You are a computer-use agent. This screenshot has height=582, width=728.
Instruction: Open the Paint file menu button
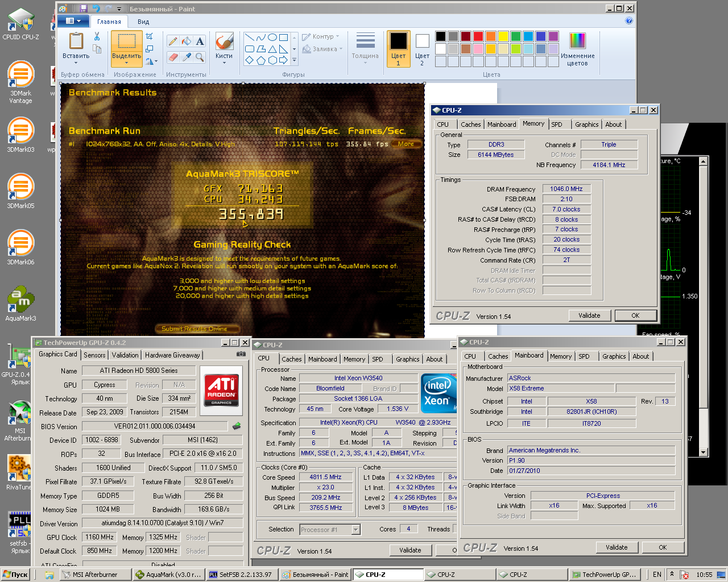[x=73, y=21]
